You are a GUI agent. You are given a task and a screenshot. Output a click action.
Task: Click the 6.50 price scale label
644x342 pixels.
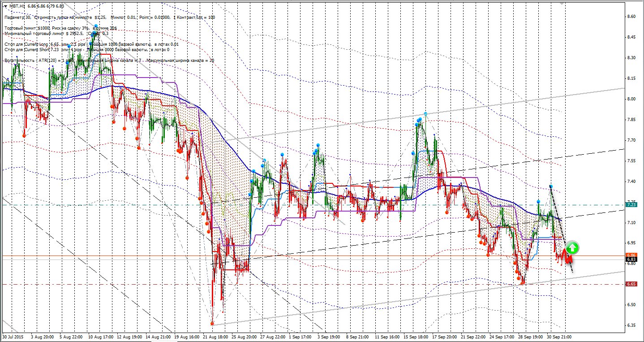click(x=632, y=305)
